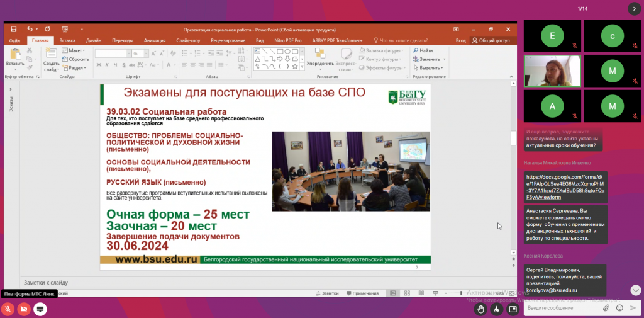Open the font name dropdown arrow
644x318 pixels.
pos(128,54)
